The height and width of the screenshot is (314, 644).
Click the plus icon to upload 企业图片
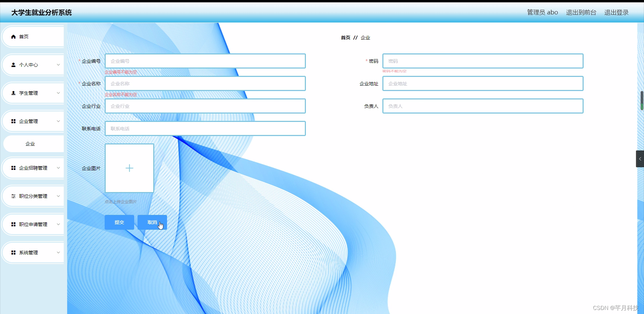(129, 168)
